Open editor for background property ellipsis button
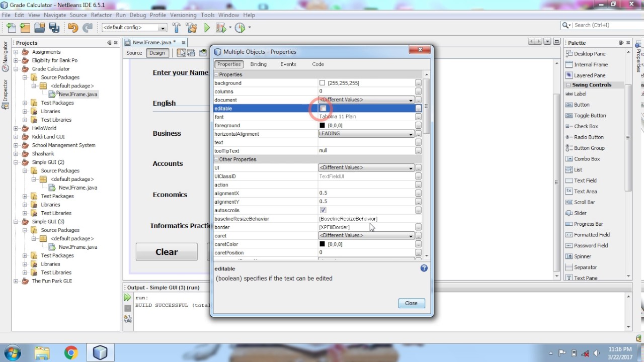The width and height of the screenshot is (644, 362). [x=418, y=83]
